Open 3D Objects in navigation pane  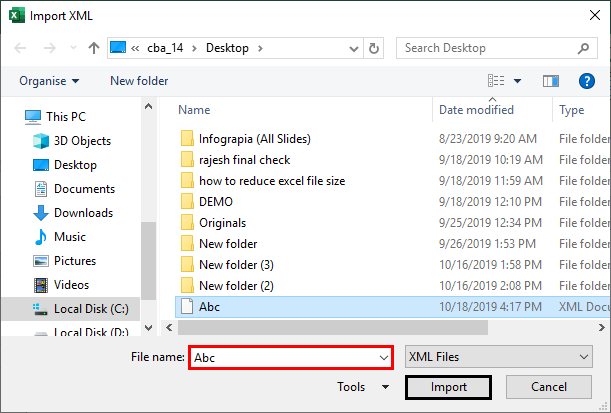pos(82,141)
